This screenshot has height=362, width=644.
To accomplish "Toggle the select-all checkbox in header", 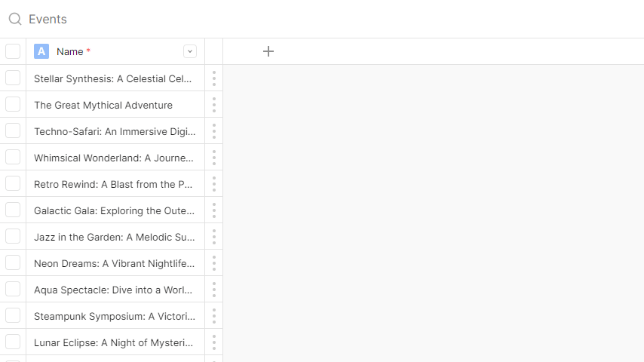I will coord(13,51).
